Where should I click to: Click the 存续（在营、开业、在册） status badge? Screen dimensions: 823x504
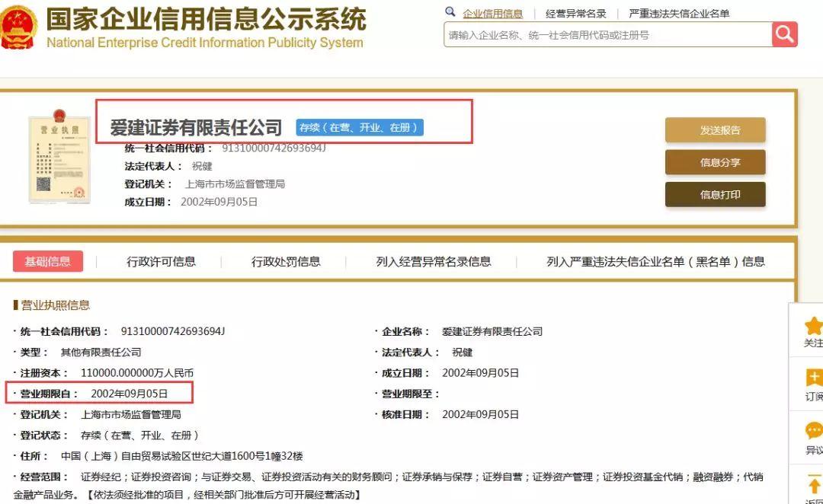[360, 127]
